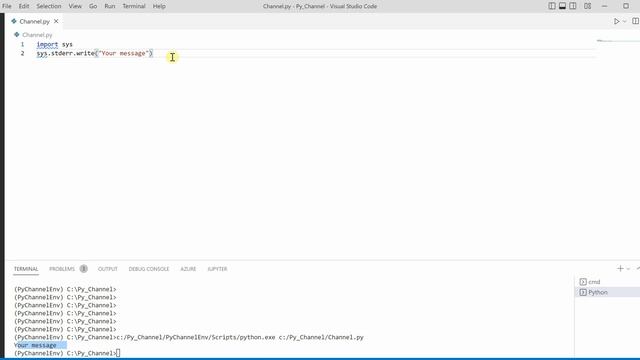Open the Customize Layout icon
640x360 pixels.
click(587, 6)
